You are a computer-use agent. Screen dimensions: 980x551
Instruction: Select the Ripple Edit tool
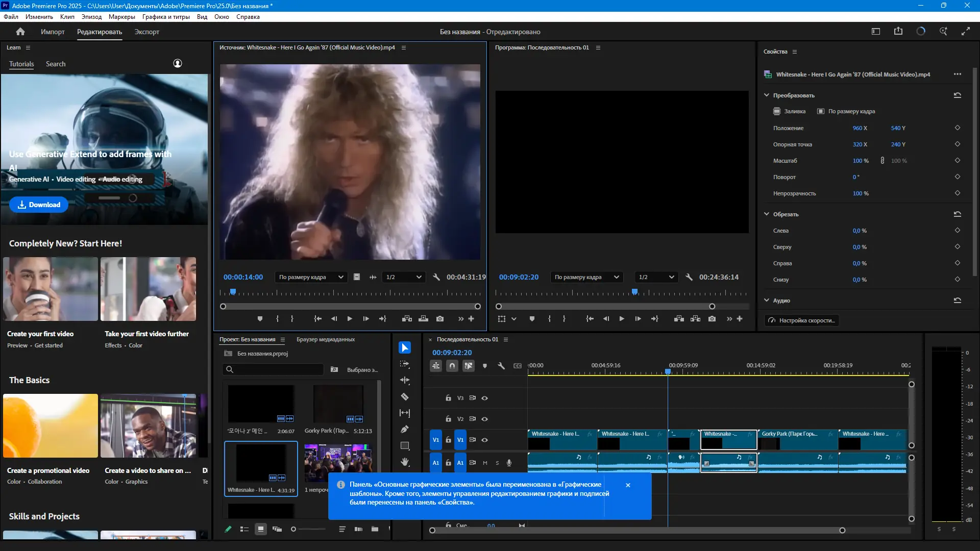point(405,381)
